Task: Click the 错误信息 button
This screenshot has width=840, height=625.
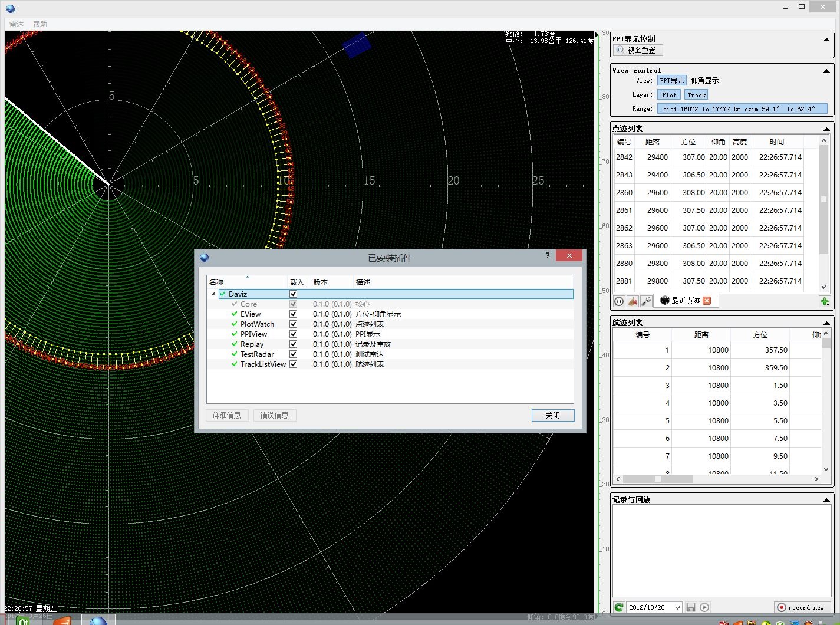Action: [275, 415]
